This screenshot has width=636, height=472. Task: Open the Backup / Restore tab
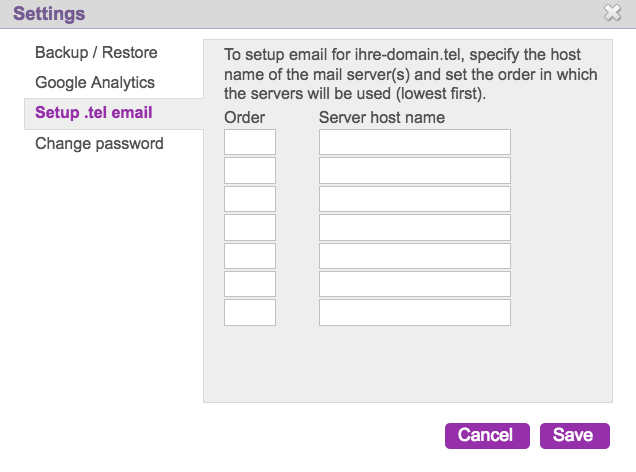(x=96, y=52)
